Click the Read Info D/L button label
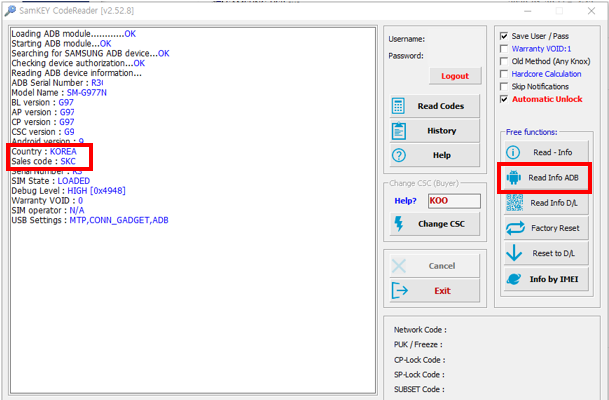 click(554, 203)
